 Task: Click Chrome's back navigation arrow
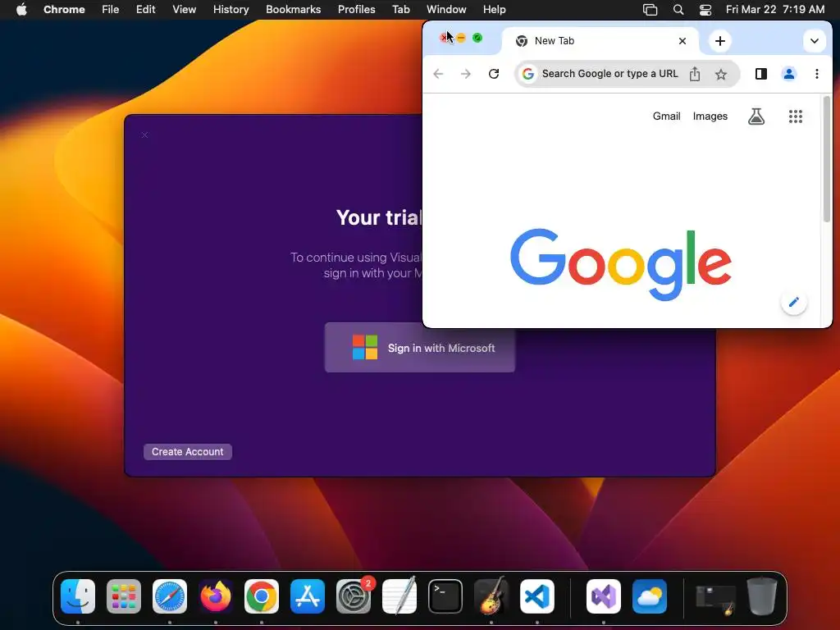[438, 74]
